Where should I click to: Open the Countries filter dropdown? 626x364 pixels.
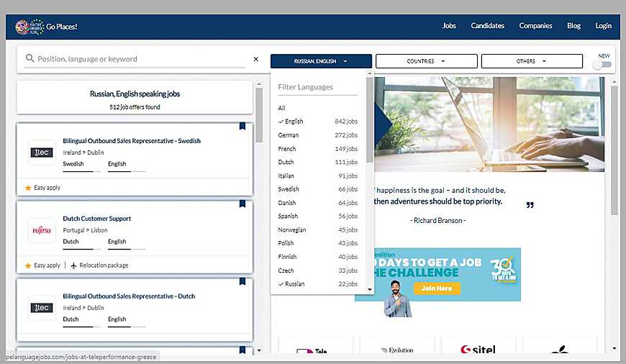(426, 61)
